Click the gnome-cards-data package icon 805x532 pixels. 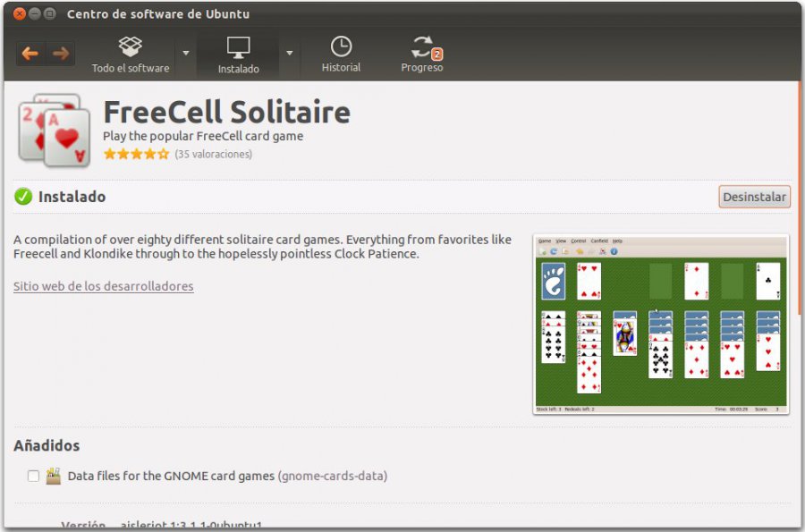pos(54,476)
